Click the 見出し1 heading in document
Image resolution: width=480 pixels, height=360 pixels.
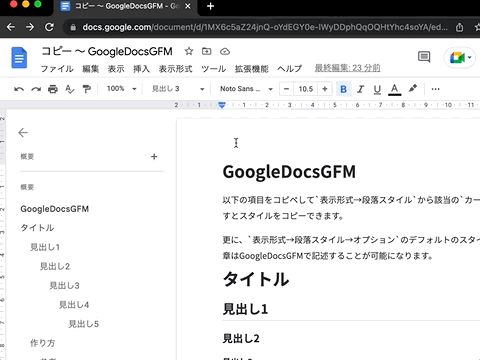coord(245,309)
